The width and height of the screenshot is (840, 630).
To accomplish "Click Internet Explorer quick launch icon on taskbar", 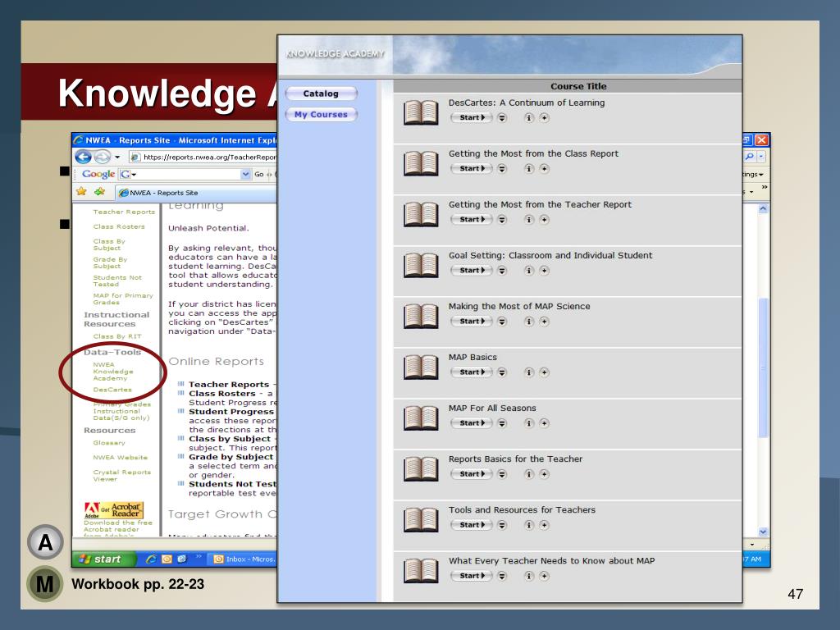I will pos(151,559).
